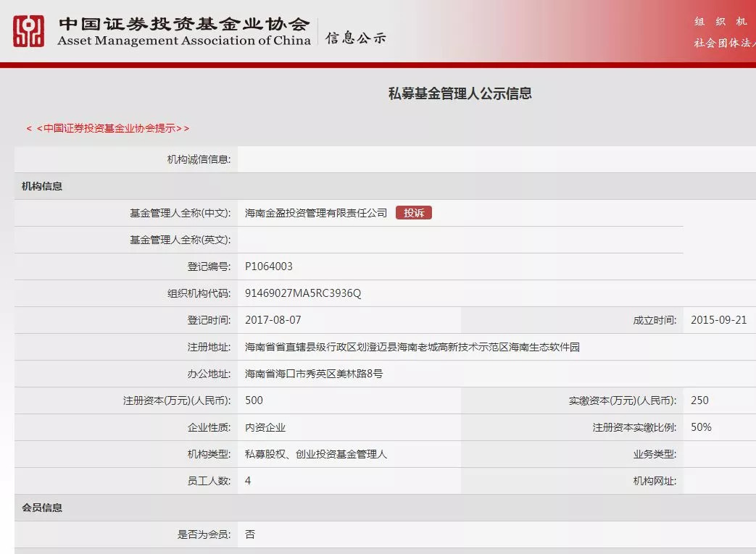
Task: Click the 企业性质 label
Action: [209, 427]
